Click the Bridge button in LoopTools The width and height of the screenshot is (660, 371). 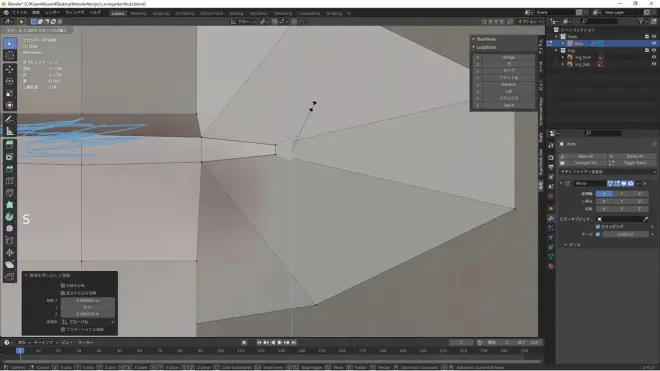pyautogui.click(x=508, y=57)
